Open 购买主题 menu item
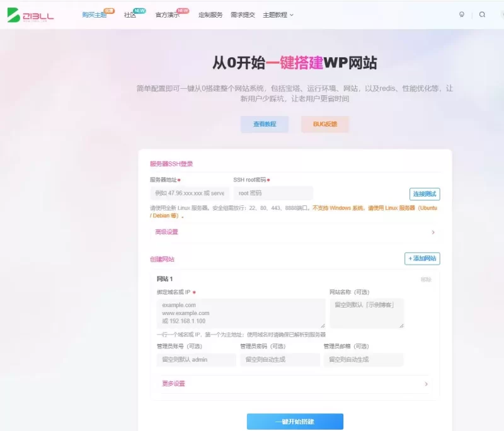Screen dimensions: 504x431 pyautogui.click(x=94, y=14)
